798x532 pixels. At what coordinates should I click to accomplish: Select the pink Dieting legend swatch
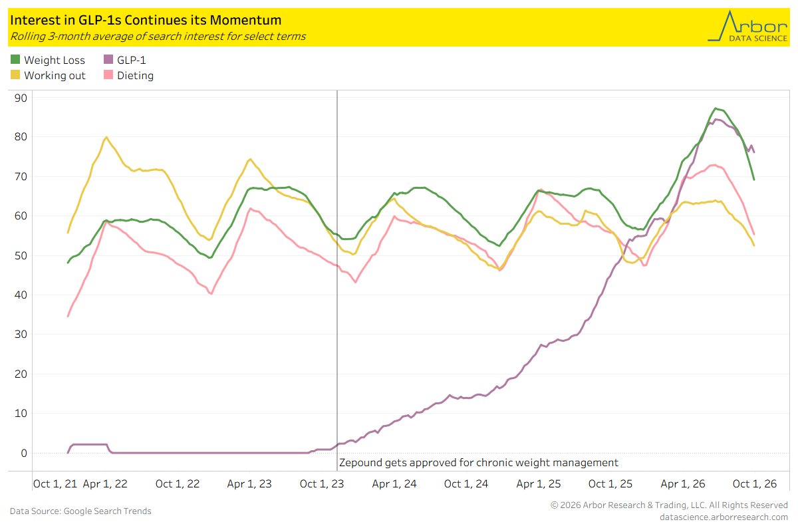[x=108, y=75]
